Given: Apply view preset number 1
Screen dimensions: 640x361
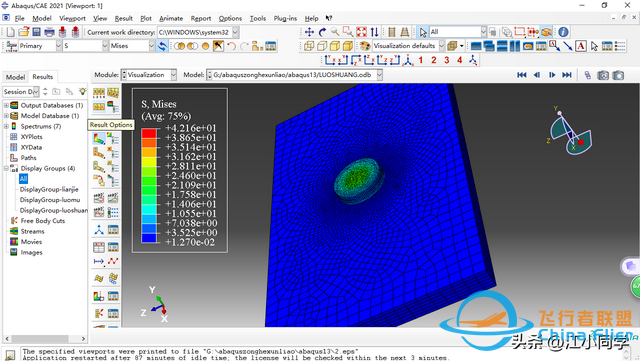Looking at the screenshot, I should coord(420,60).
